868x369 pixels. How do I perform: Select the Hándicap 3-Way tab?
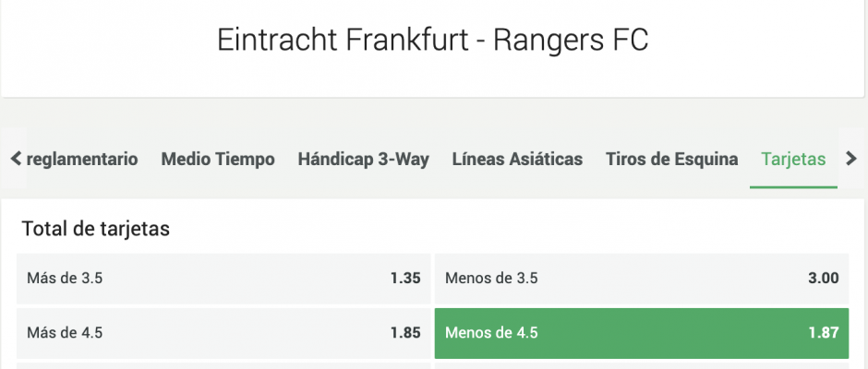[x=363, y=160]
